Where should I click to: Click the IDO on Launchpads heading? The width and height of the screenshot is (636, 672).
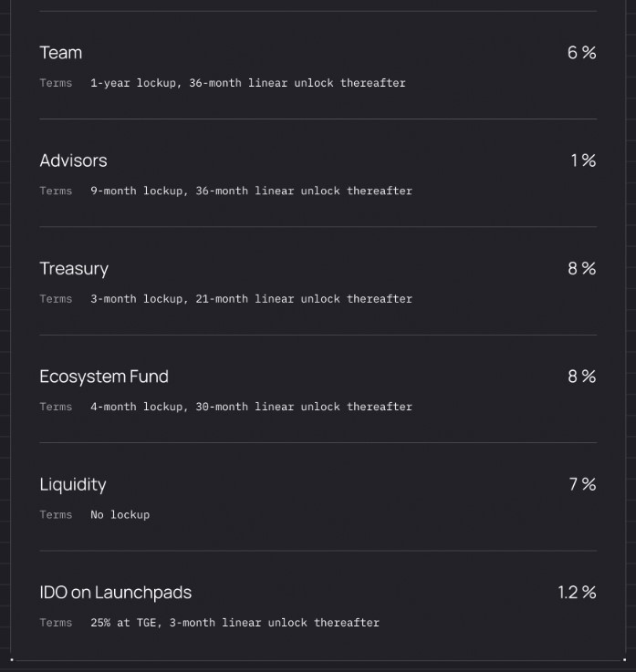[116, 593]
